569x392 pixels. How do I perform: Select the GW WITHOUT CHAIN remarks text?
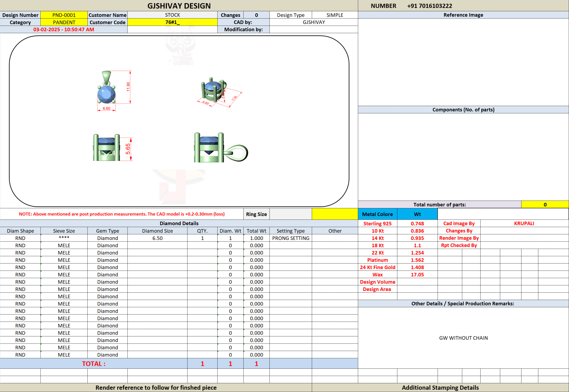(463, 338)
